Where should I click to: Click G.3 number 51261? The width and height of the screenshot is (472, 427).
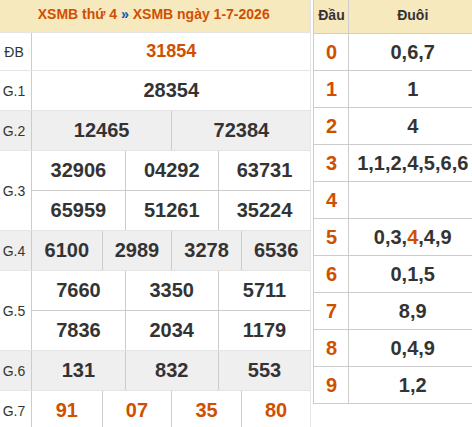point(172,210)
